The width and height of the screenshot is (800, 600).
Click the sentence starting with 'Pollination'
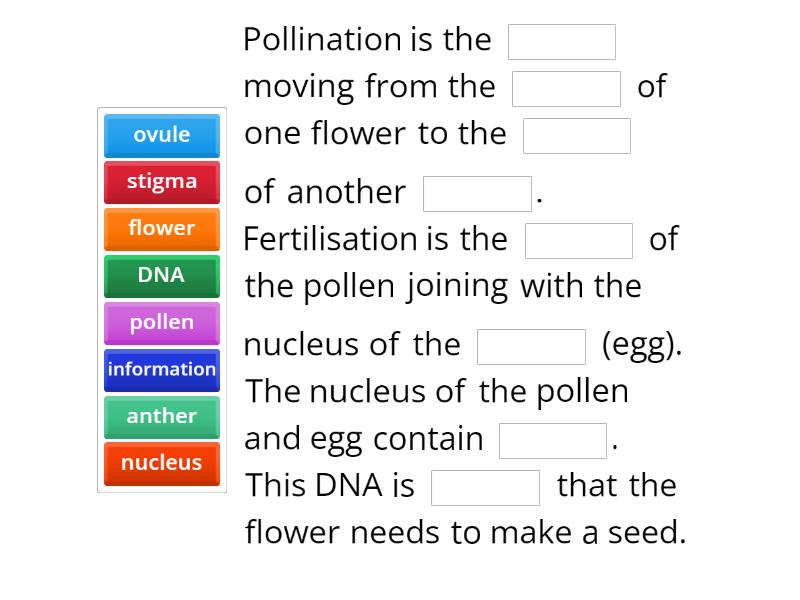366,40
